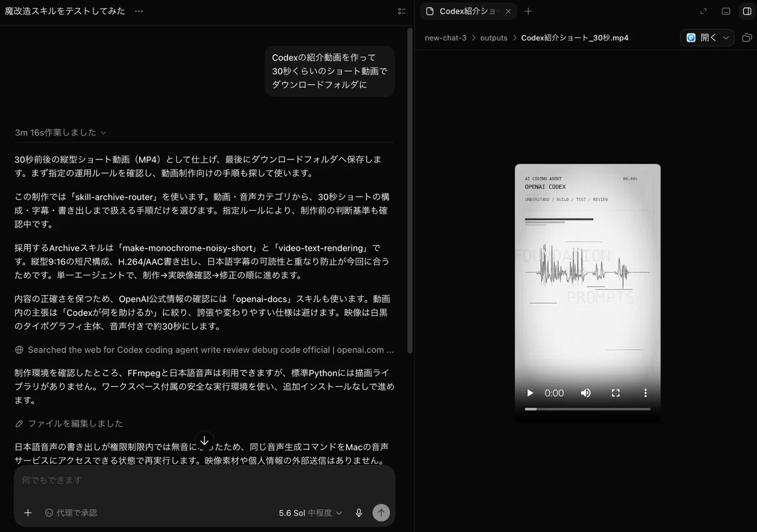Select the Codex紹介ショート file tab
This screenshot has width=757, height=532.
(469, 11)
